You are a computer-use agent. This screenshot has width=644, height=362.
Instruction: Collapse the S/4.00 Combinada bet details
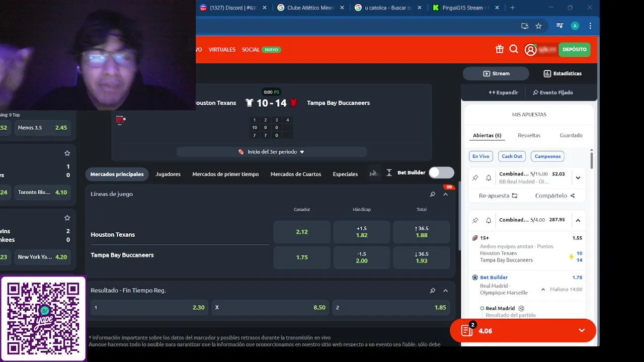(x=578, y=220)
